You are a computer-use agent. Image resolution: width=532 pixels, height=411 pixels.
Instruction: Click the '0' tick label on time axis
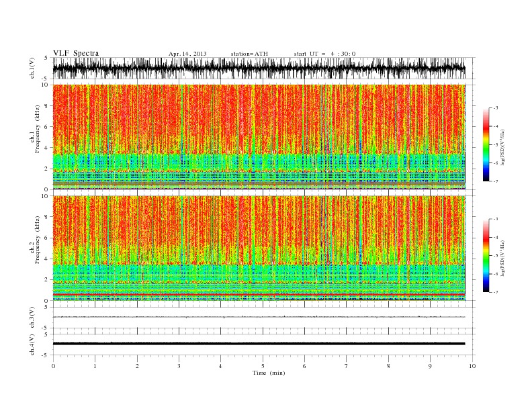53,366
